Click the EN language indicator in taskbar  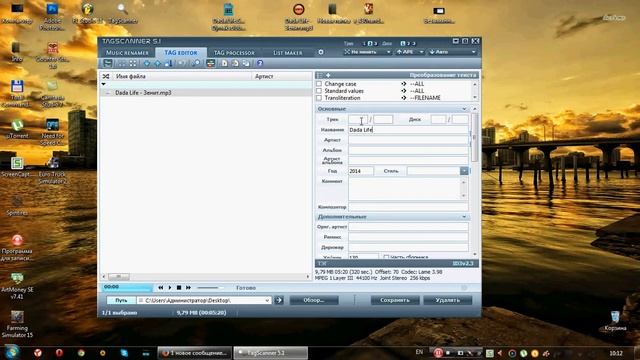419,352
